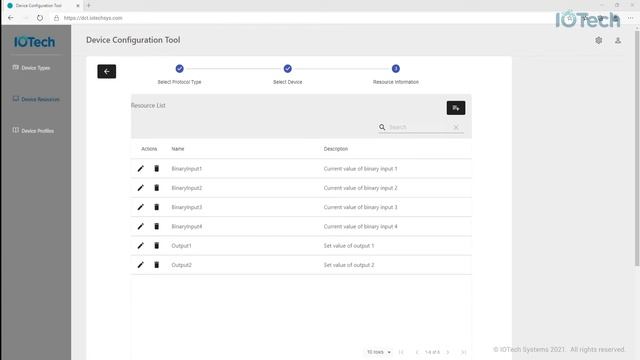Image resolution: width=640 pixels, height=360 pixels.
Task: Edit the BinaryInput1 resource
Action: pyautogui.click(x=140, y=169)
